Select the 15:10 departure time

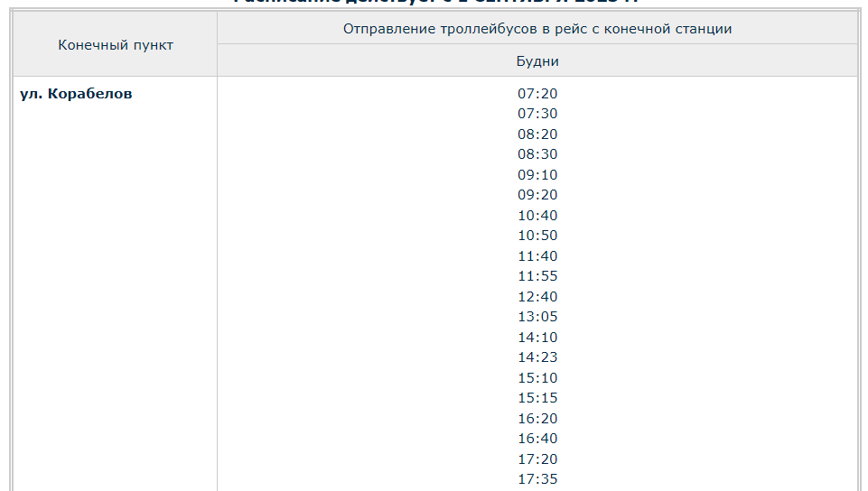tap(537, 378)
